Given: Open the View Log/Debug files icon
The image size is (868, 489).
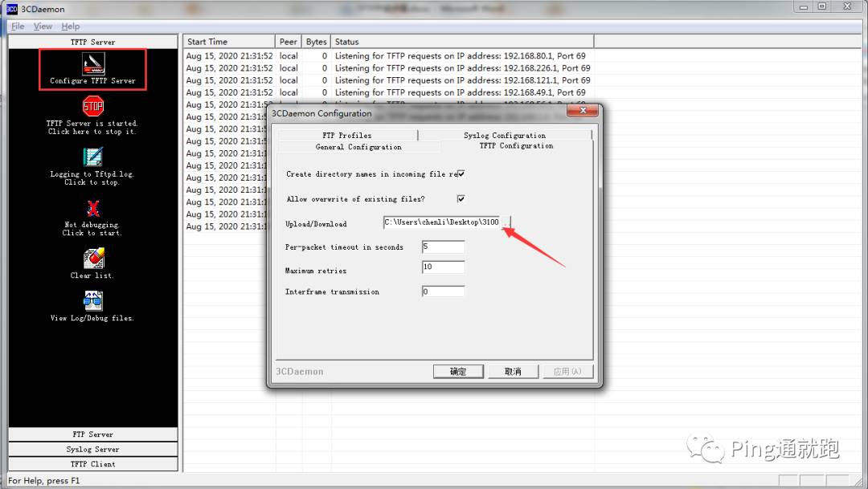Looking at the screenshot, I should pos(93,301).
